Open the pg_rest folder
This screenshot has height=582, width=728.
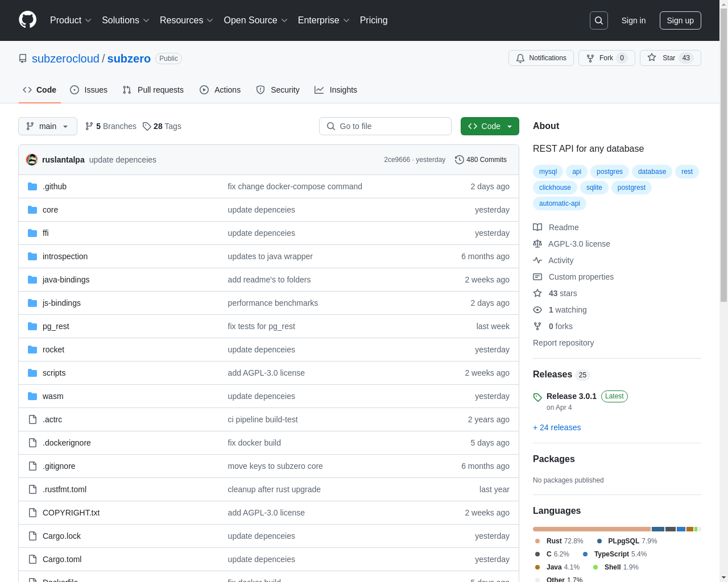pyautogui.click(x=56, y=326)
